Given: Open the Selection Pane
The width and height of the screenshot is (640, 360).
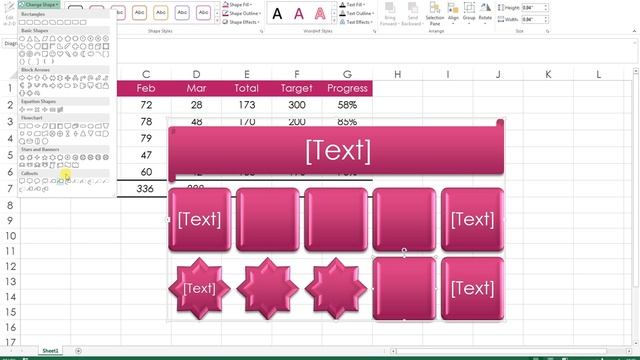Looking at the screenshot, I should coord(435,14).
